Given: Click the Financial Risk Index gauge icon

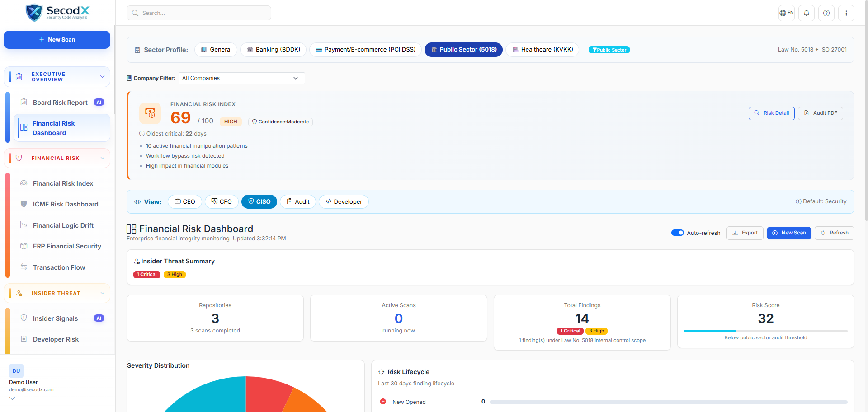Looking at the screenshot, I should point(24,183).
